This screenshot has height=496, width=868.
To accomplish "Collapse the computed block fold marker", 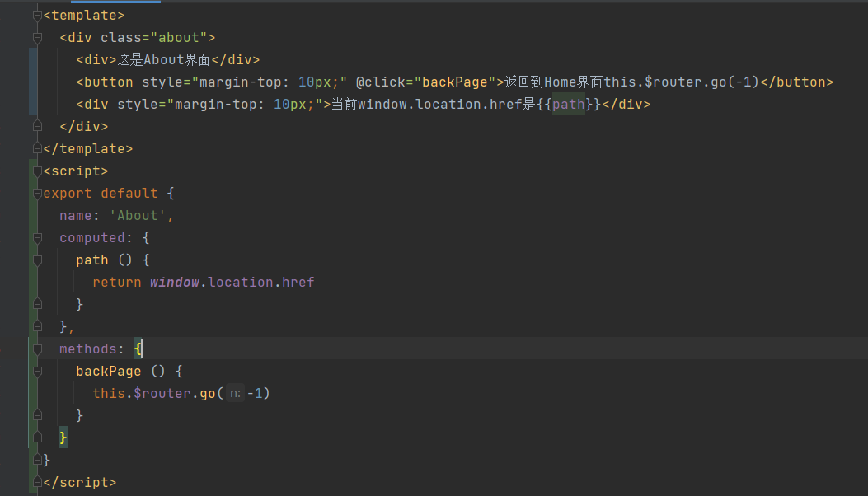I will tap(37, 238).
